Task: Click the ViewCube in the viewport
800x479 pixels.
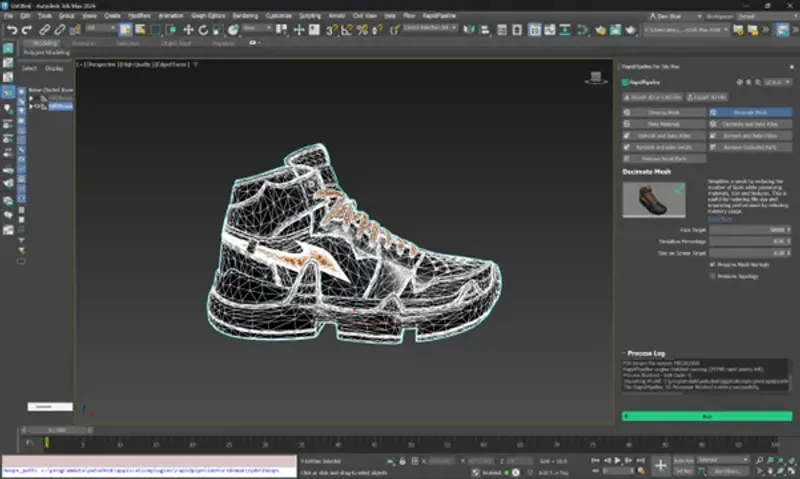Action: (595, 78)
